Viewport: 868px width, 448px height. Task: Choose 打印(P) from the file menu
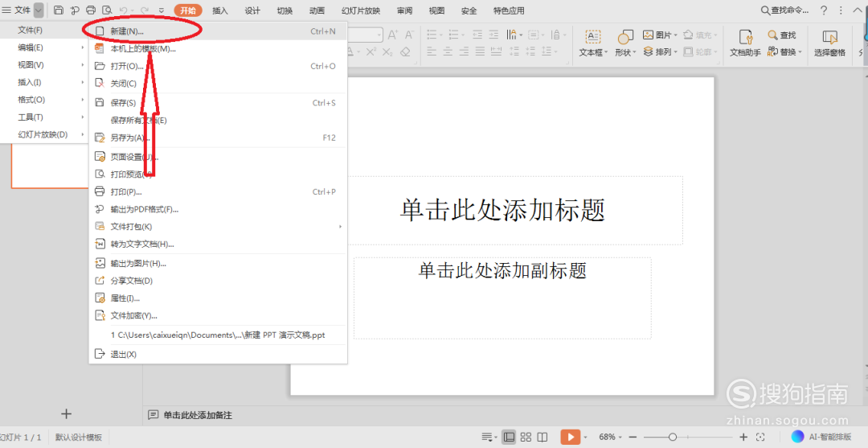[x=218, y=192]
